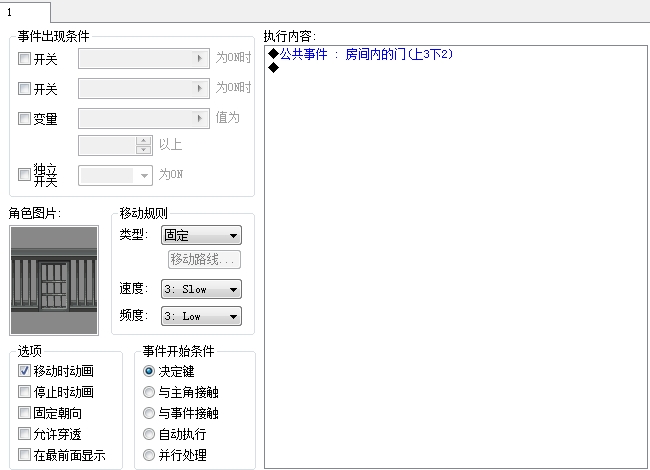Screen dimensions: 650x470
Task: Enable the second 开关 condition checkbox
Action: click(24, 88)
